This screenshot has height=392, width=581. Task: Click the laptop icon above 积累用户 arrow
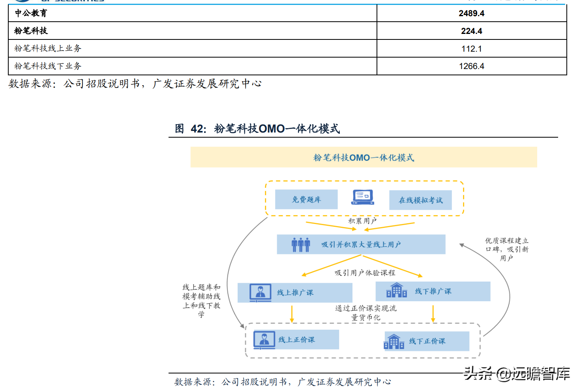pyautogui.click(x=364, y=197)
